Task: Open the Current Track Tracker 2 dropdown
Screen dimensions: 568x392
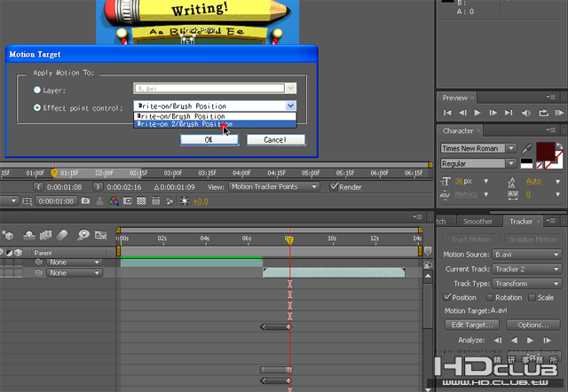Action: click(526, 269)
